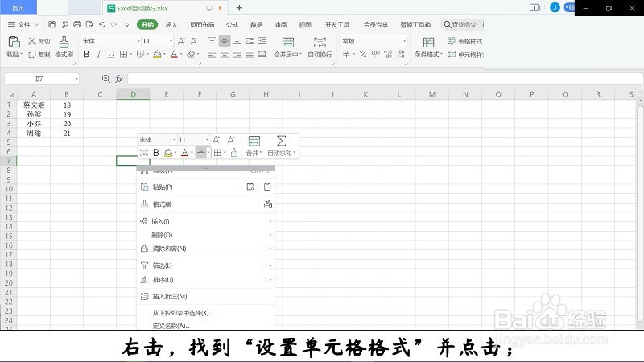
Task: Open the 表格样式 table styles
Action: (x=465, y=41)
